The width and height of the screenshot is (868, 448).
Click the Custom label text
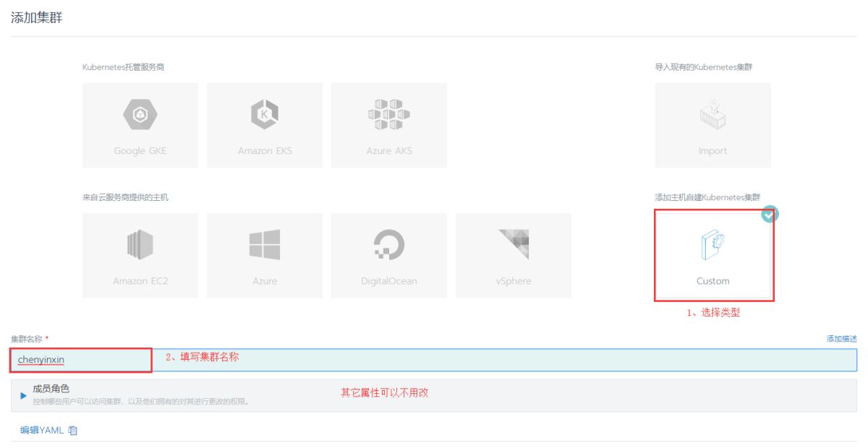point(713,281)
